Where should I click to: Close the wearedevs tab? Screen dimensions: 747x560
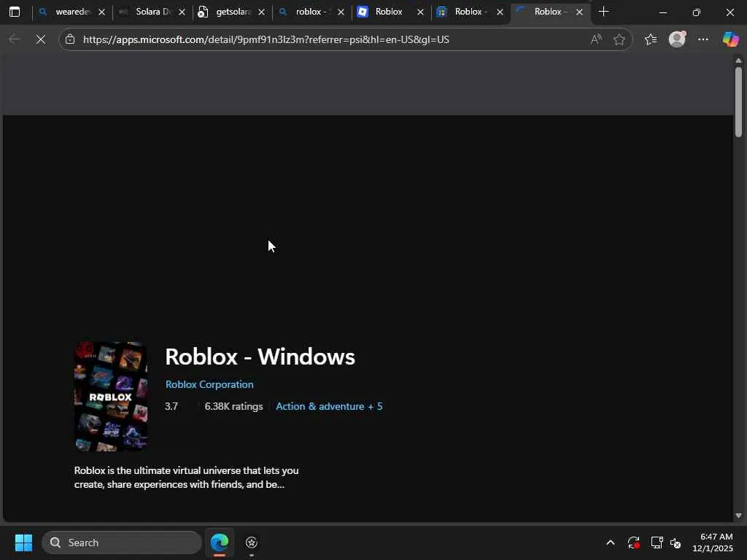click(x=102, y=12)
